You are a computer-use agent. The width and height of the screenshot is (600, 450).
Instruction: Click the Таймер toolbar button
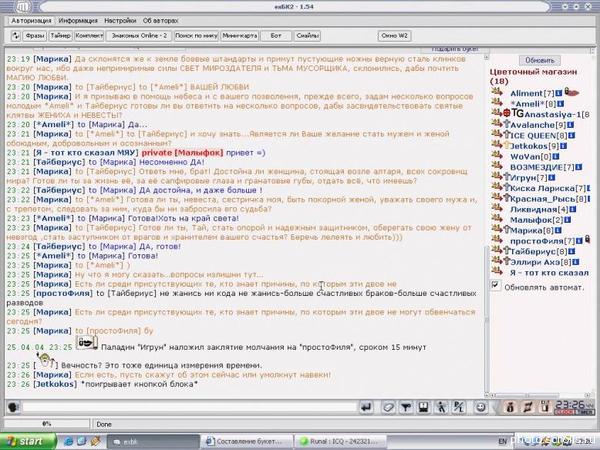(x=60, y=36)
